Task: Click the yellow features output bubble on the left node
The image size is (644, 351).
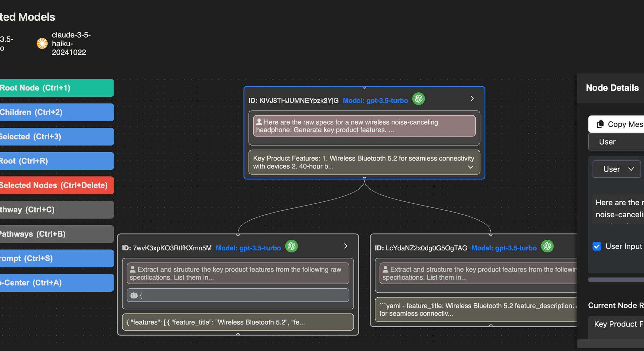Action: click(x=237, y=322)
